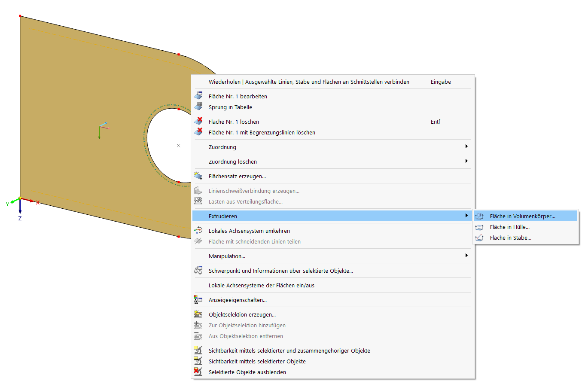Open the Zuordnung löschen submenu
The image size is (588, 390).
(331, 161)
